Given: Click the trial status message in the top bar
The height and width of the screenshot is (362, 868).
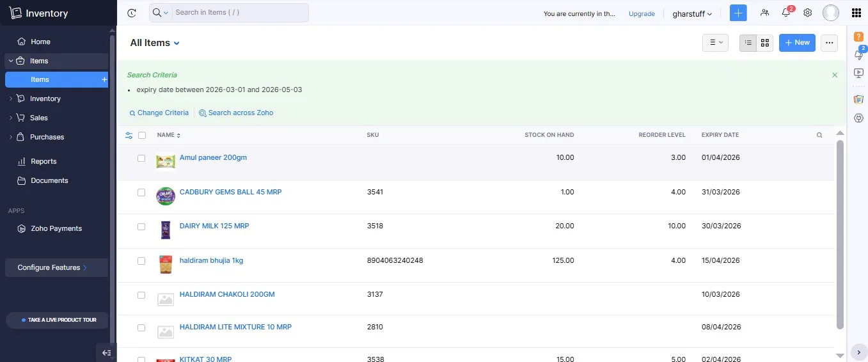Looking at the screenshot, I should pyautogui.click(x=580, y=13).
